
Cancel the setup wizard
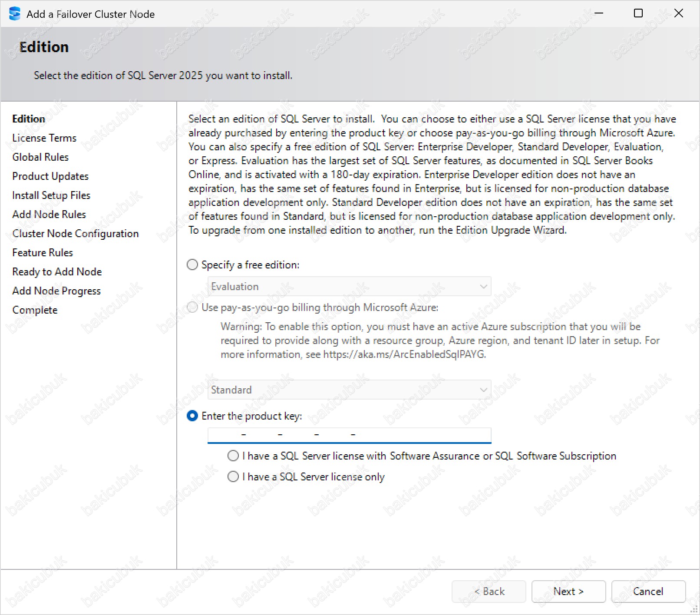coord(648,592)
